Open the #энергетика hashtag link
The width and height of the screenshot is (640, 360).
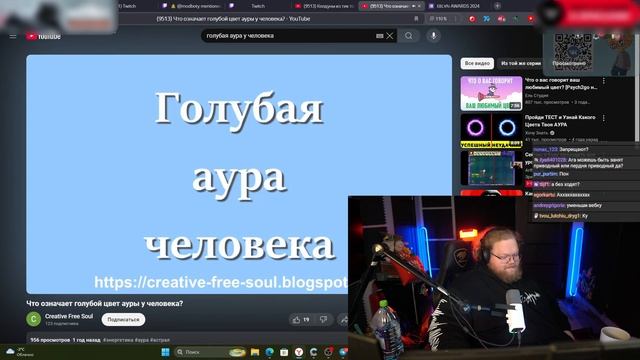tap(118, 340)
